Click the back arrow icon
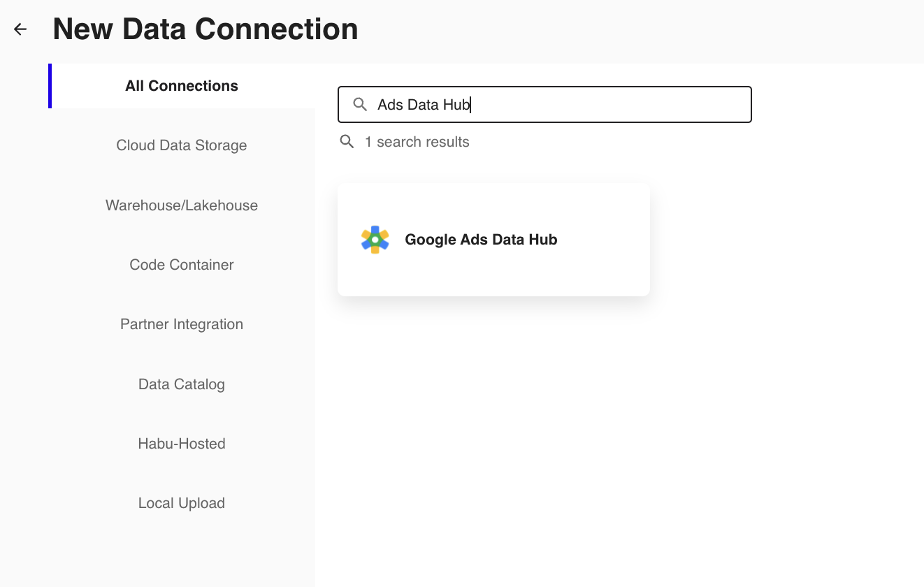 [20, 29]
